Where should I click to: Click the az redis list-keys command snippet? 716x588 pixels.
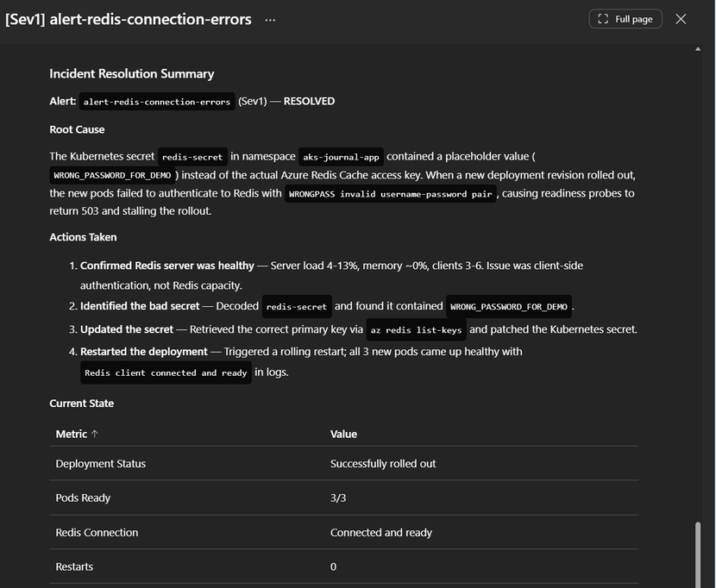coord(416,330)
